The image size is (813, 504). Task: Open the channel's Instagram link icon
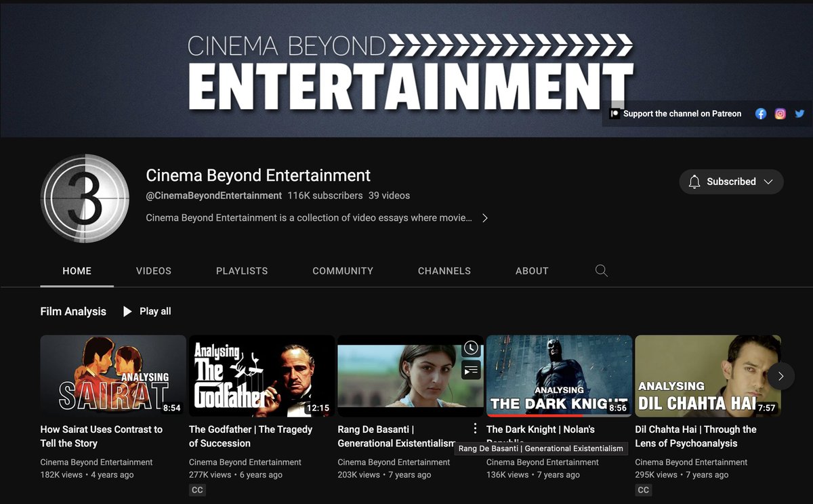point(780,114)
